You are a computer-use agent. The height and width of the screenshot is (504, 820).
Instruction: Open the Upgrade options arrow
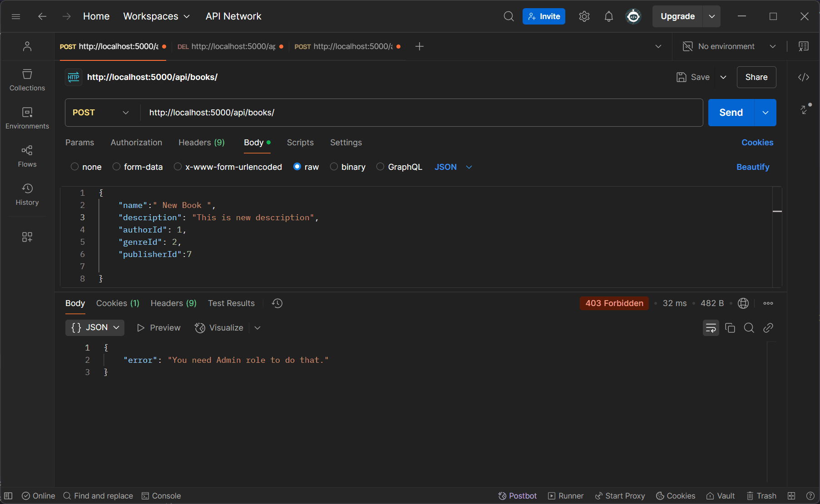(x=712, y=16)
